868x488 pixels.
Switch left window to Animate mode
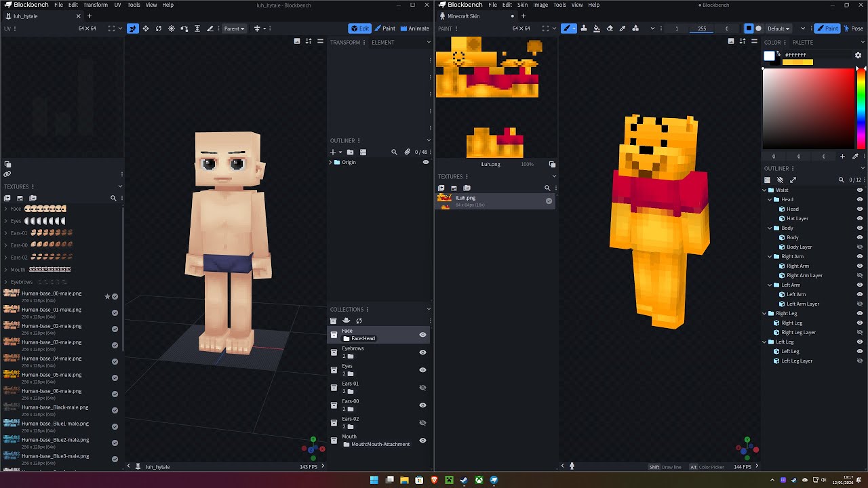tap(415, 28)
